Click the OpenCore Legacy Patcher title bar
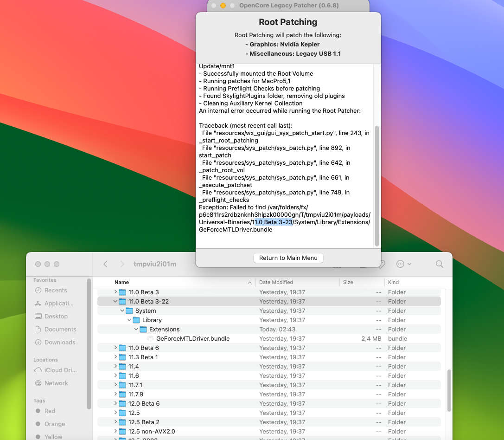Viewport: 504px width, 440px height. click(289, 6)
